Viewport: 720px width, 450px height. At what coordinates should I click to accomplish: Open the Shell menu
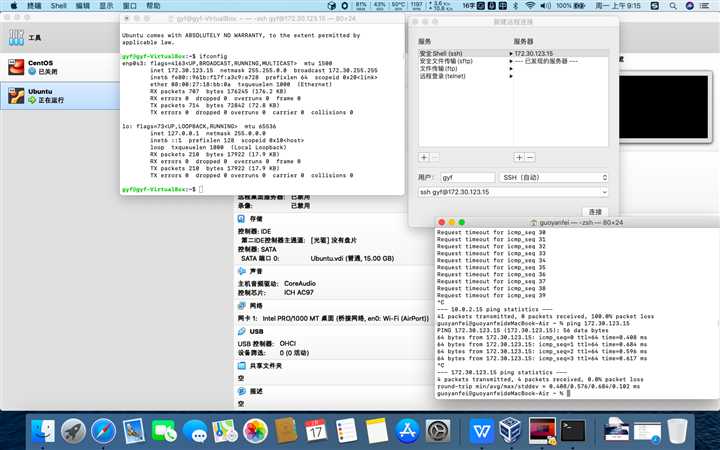click(59, 6)
